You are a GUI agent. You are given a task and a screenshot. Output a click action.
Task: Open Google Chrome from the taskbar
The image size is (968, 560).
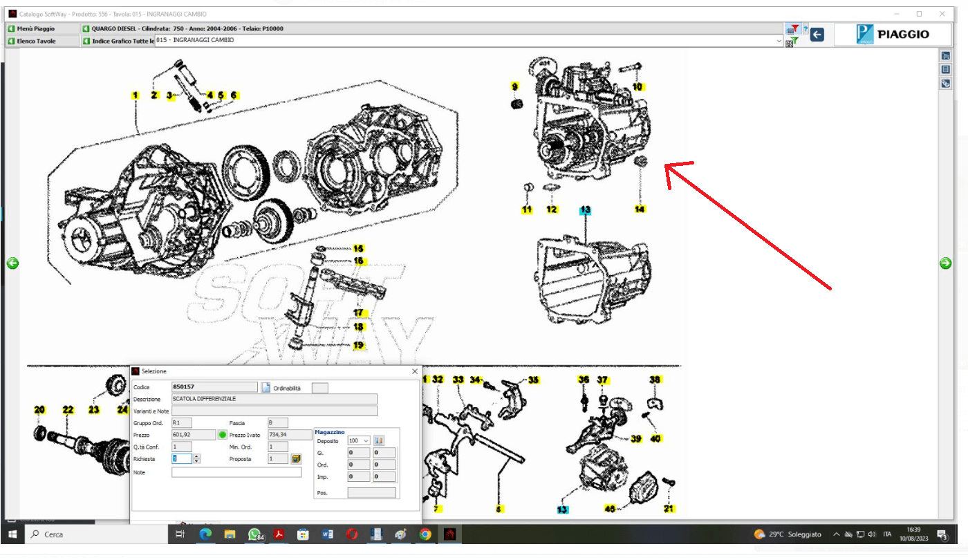pyautogui.click(x=425, y=534)
